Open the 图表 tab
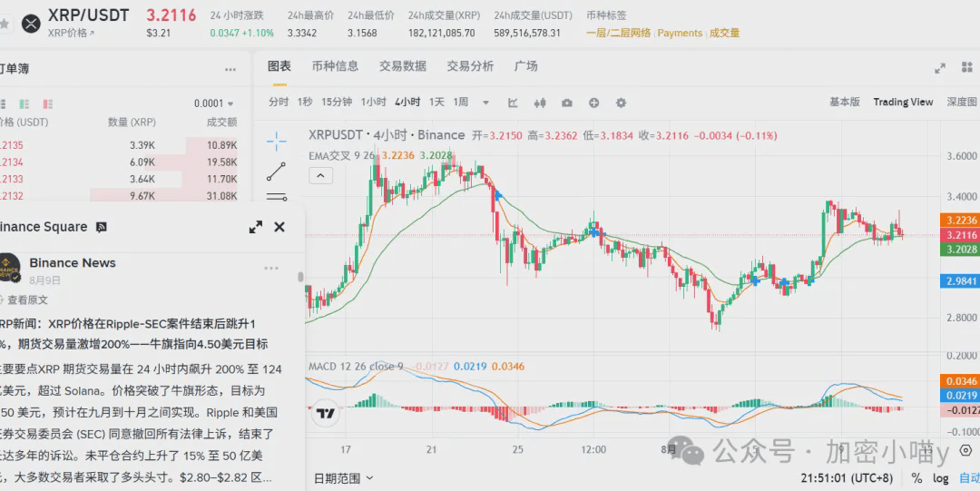 279,66
